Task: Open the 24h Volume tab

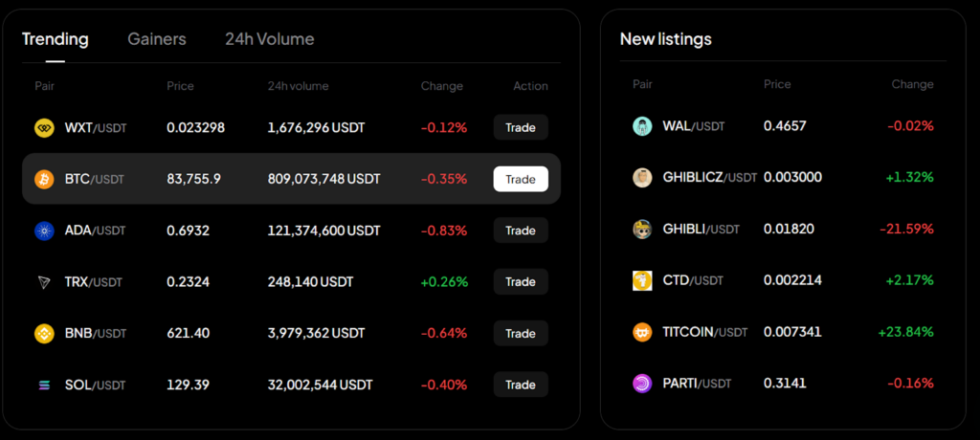Action: coord(269,39)
